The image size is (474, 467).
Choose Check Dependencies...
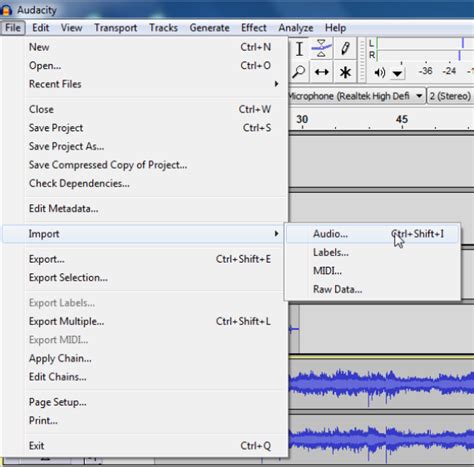point(146,183)
